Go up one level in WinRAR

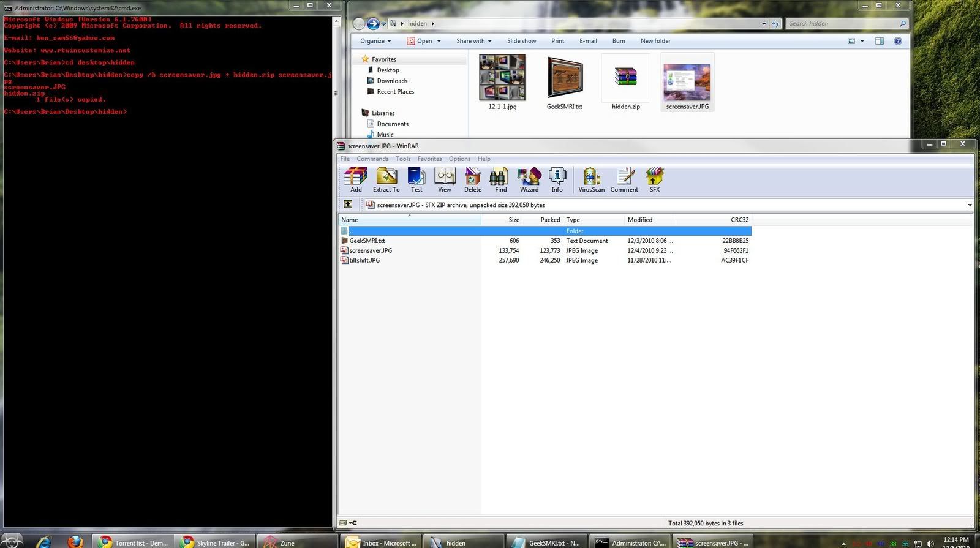pyautogui.click(x=348, y=205)
